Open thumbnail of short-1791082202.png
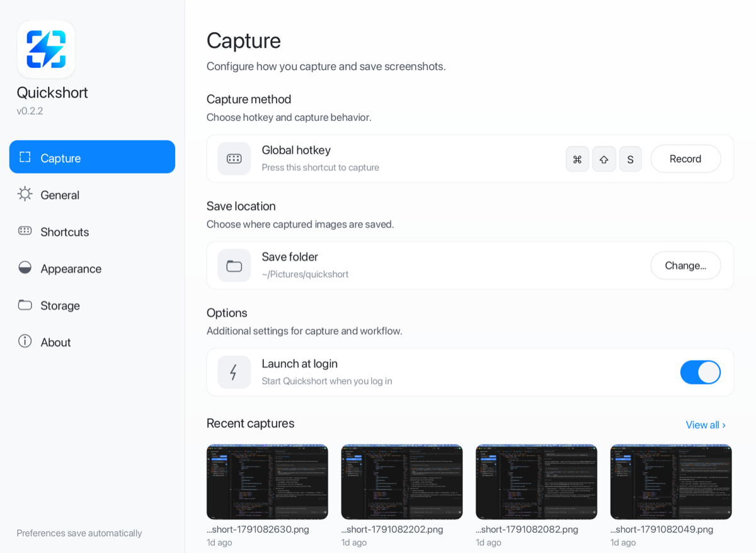This screenshot has height=553, width=756. point(402,482)
